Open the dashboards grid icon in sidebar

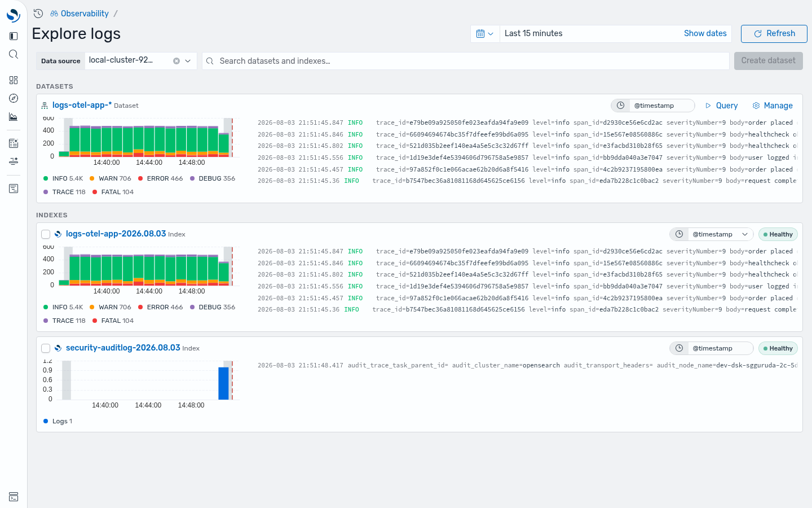pyautogui.click(x=14, y=80)
